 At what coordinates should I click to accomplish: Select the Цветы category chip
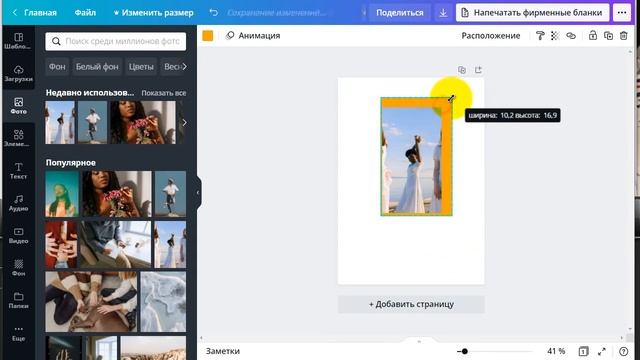click(141, 67)
